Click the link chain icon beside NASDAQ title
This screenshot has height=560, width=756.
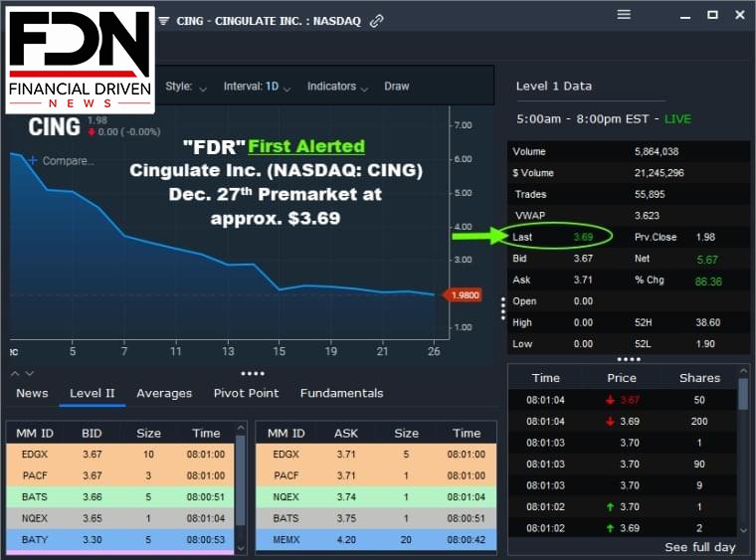377,21
